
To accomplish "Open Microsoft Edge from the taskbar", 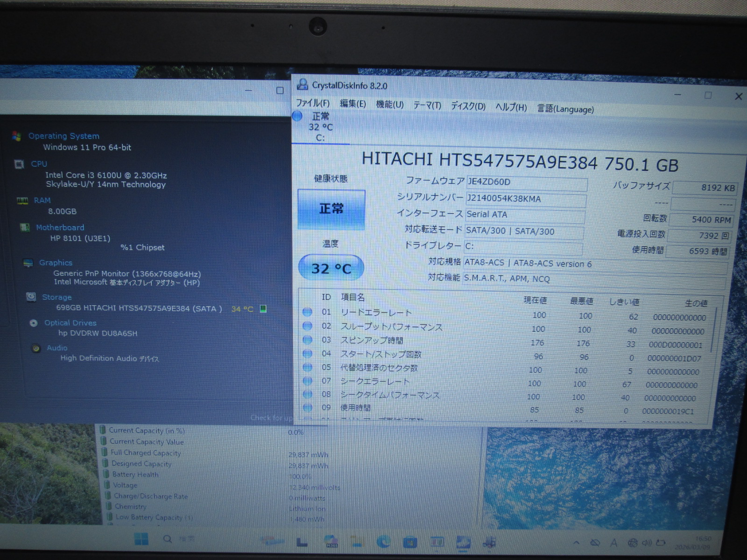I will (x=384, y=541).
